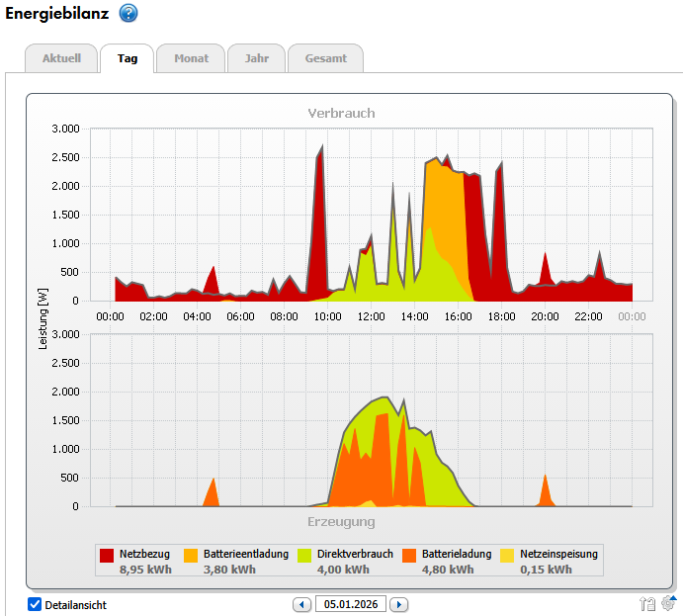Click the Detailansicht label text
The image size is (683, 616).
point(75,604)
